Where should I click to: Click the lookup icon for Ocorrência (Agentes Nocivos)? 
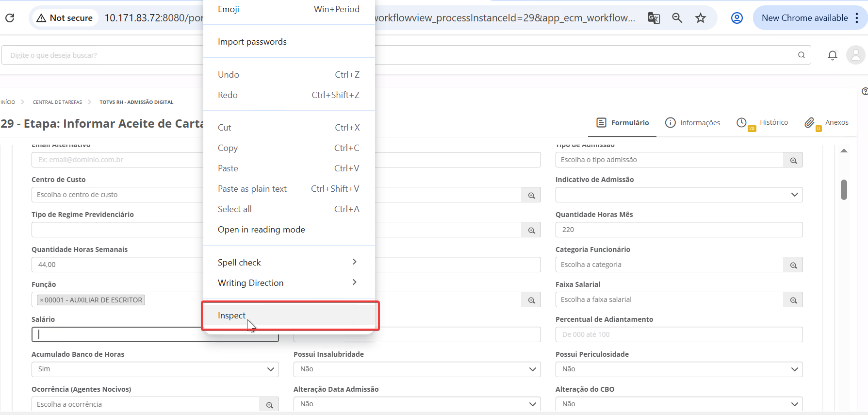269,404
